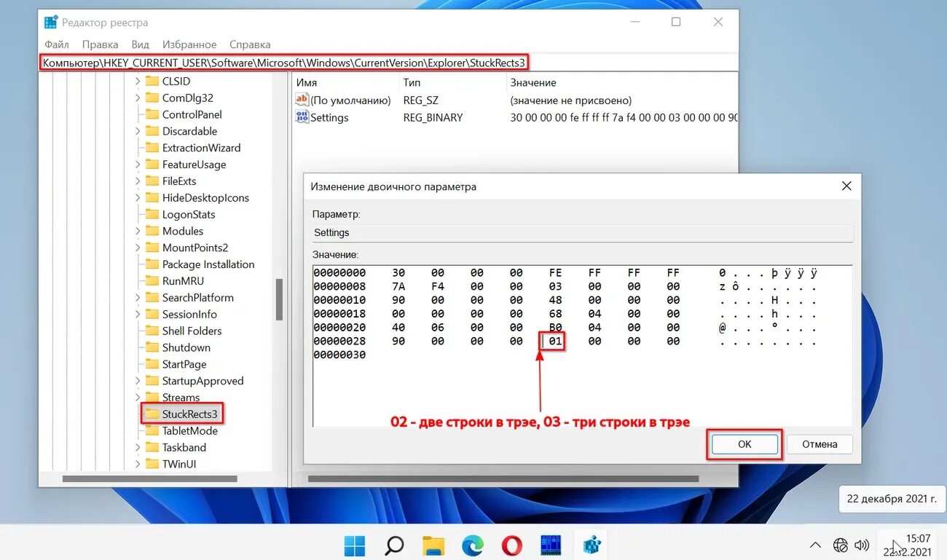Viewport: 947px width, 560px height.
Task: Select REG_BINARY type cell of Settings
Action: click(433, 117)
